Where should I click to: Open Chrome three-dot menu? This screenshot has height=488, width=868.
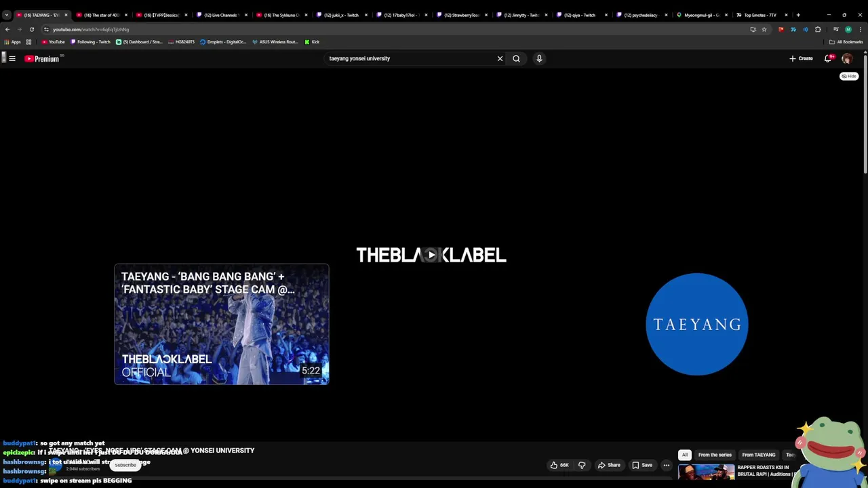[x=861, y=29]
